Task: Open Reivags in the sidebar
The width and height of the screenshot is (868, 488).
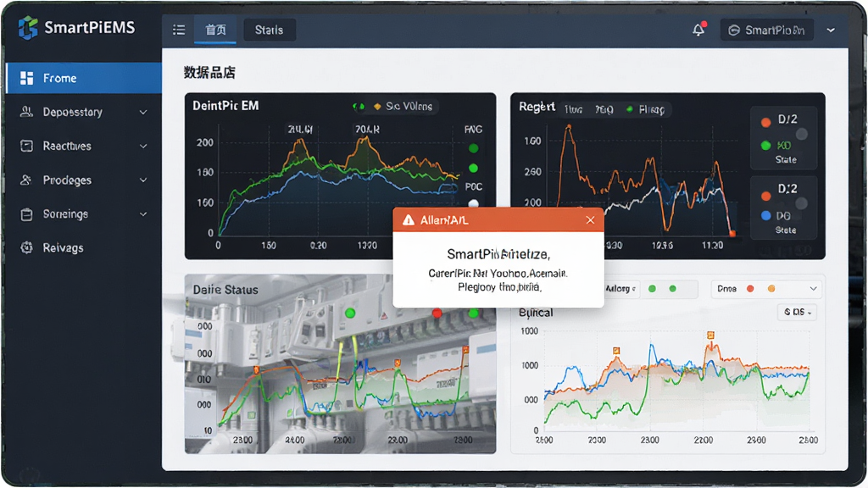Action: pyautogui.click(x=84, y=247)
